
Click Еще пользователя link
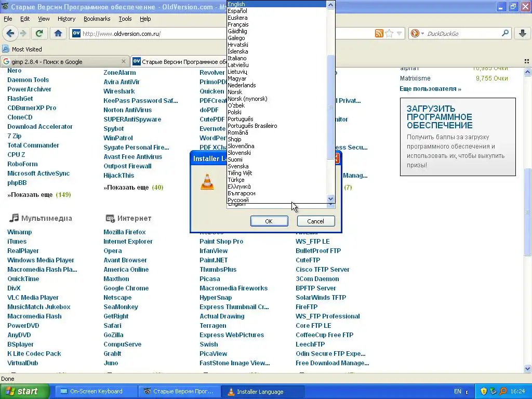pyautogui.click(x=430, y=89)
